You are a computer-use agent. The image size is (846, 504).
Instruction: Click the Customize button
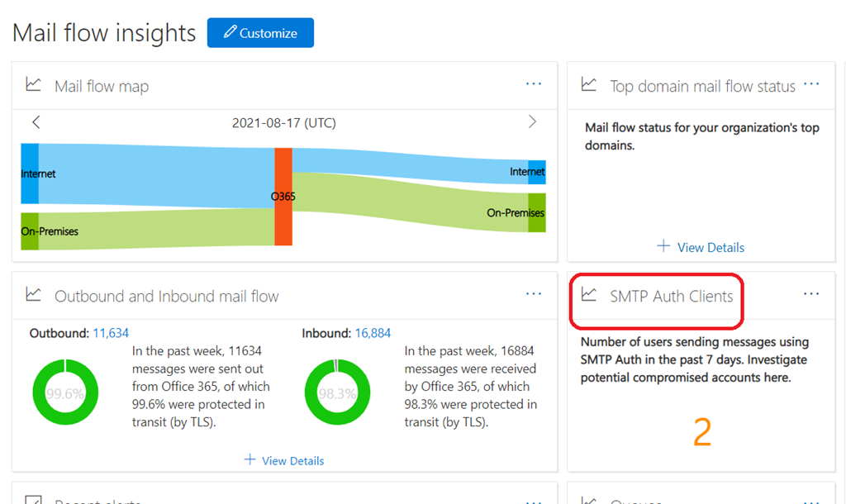(x=260, y=33)
